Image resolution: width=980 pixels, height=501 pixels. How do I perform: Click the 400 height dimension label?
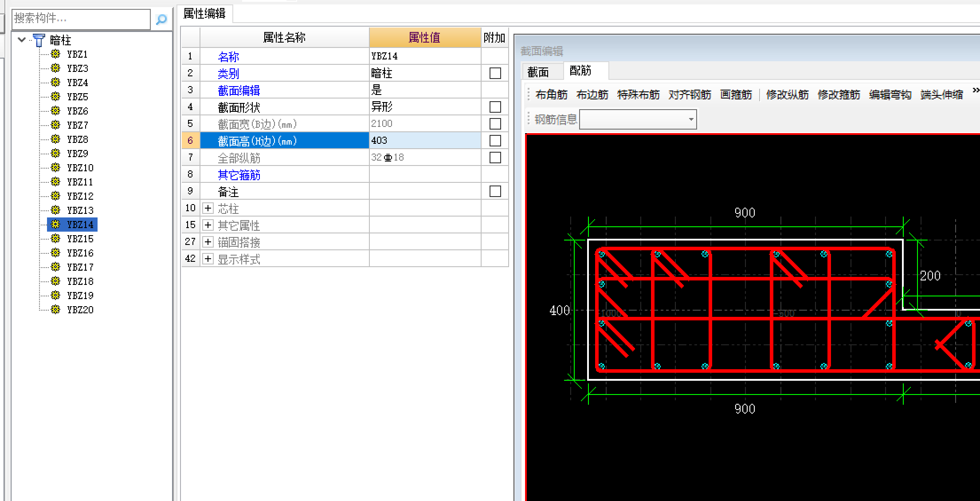click(559, 310)
